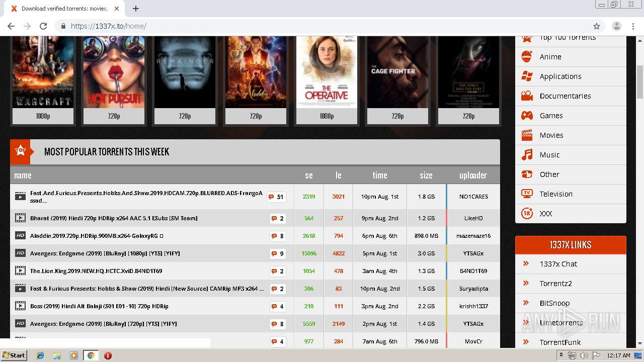Click the address bar URL

pyautogui.click(x=108, y=26)
